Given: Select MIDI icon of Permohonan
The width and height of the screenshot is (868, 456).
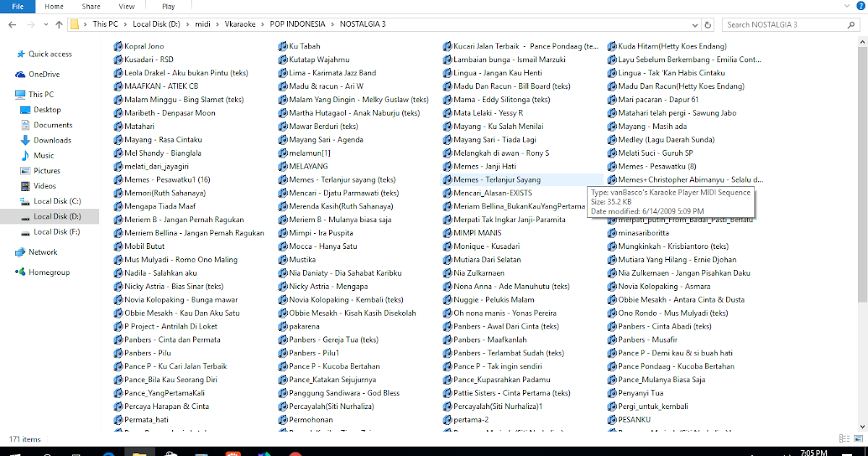Looking at the screenshot, I should coord(284,419).
